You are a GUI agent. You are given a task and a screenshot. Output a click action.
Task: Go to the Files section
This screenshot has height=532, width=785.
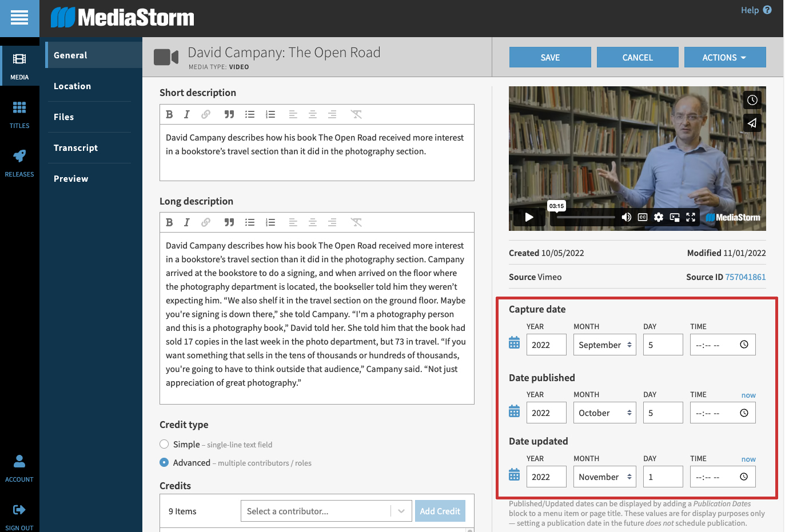click(x=63, y=117)
